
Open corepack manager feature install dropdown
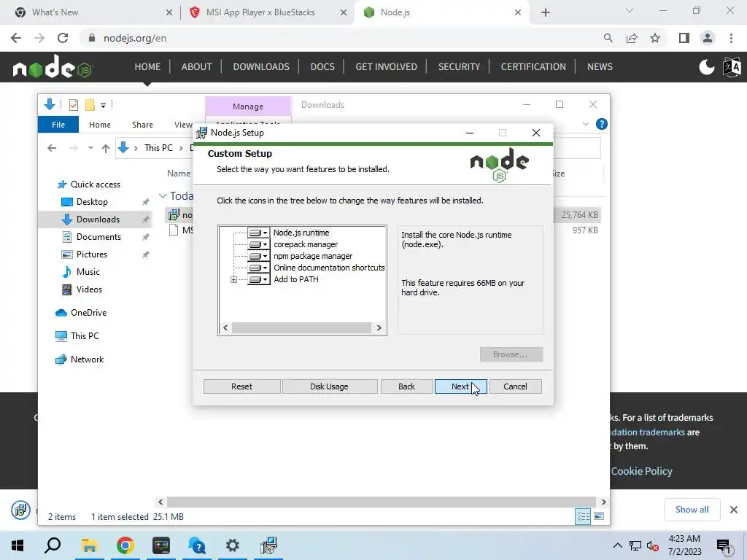258,244
